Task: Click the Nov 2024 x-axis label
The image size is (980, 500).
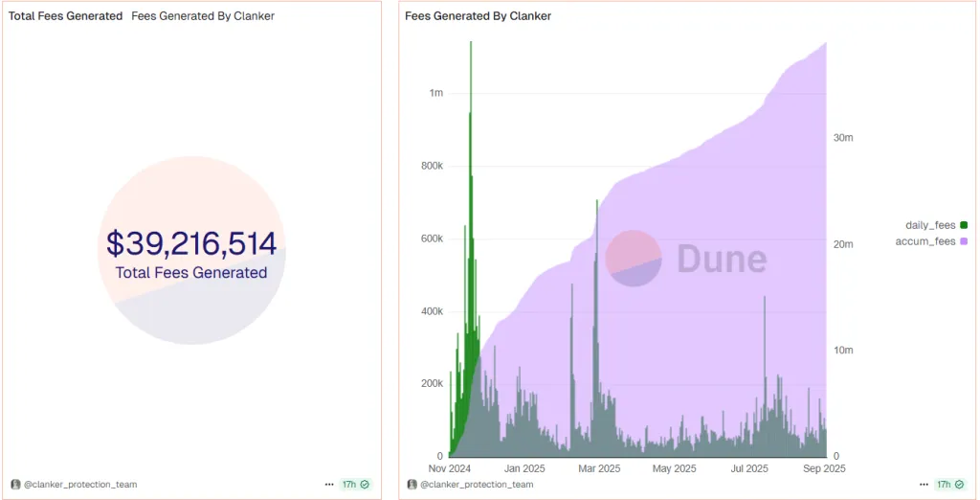Action: 450,468
